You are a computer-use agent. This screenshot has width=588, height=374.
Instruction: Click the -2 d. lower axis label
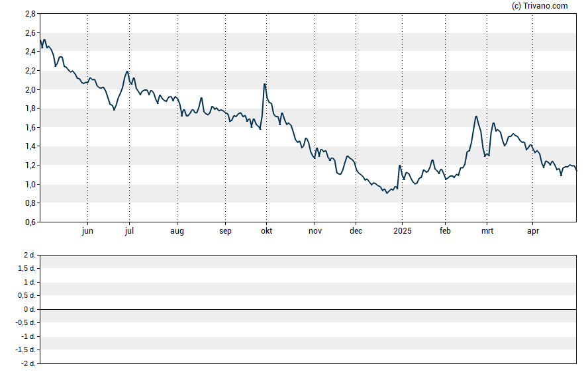[28, 363]
